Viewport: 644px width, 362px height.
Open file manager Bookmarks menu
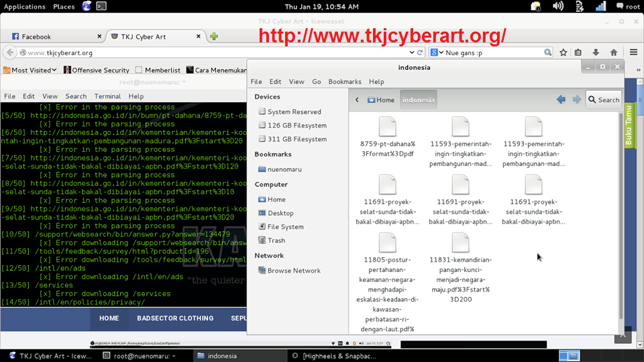pos(345,82)
